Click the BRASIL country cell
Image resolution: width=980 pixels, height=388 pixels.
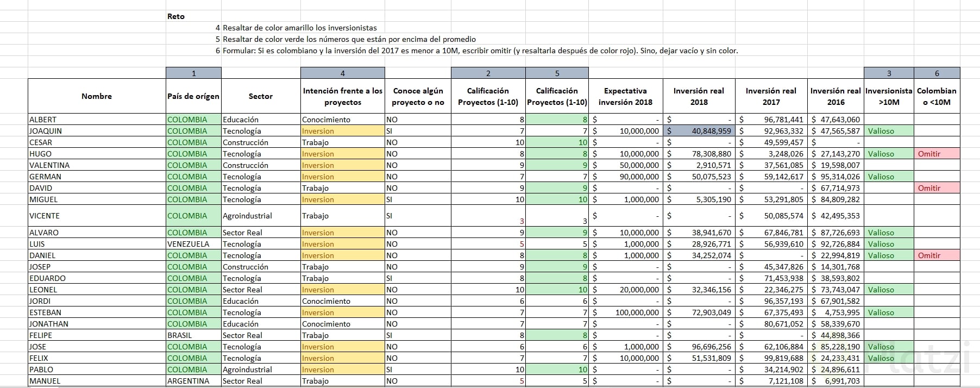(180, 335)
